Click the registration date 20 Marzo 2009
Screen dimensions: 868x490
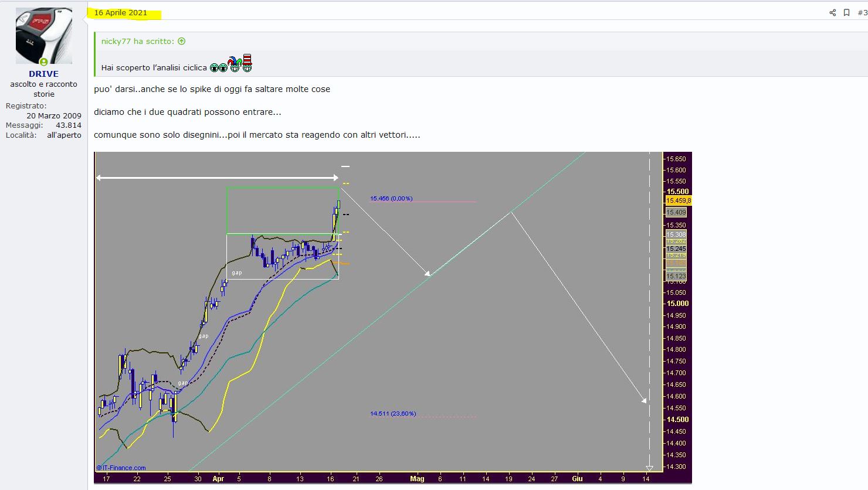(x=54, y=115)
